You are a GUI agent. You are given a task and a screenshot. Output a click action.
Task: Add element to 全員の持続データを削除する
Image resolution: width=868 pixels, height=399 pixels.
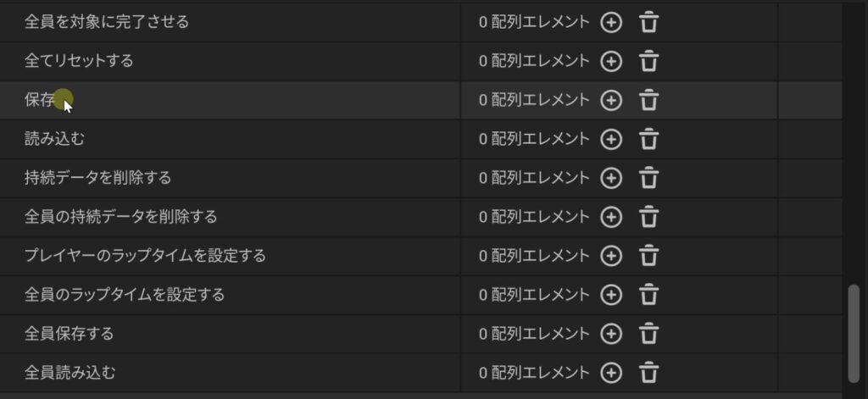point(610,217)
